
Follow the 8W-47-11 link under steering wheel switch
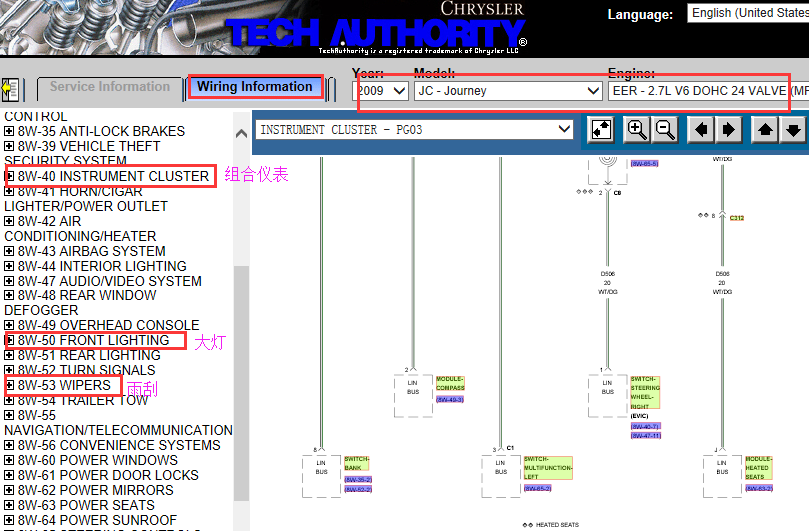[x=645, y=436]
